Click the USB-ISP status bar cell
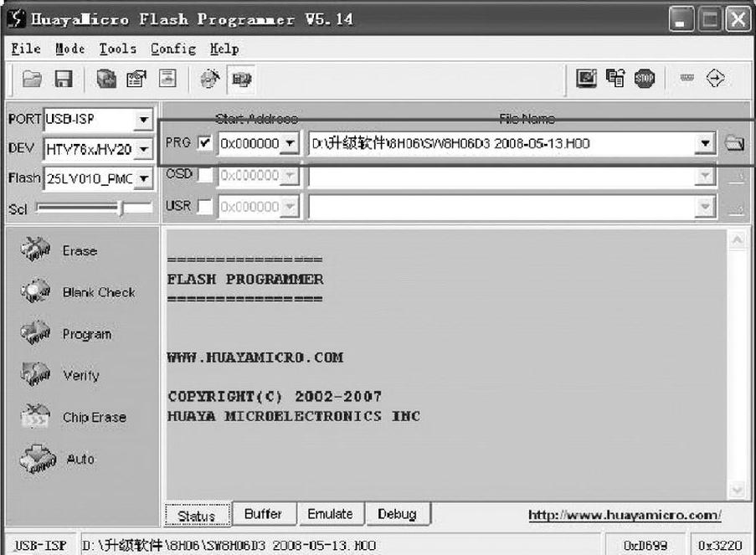Image resolution: width=756 pixels, height=555 pixels. point(40,545)
